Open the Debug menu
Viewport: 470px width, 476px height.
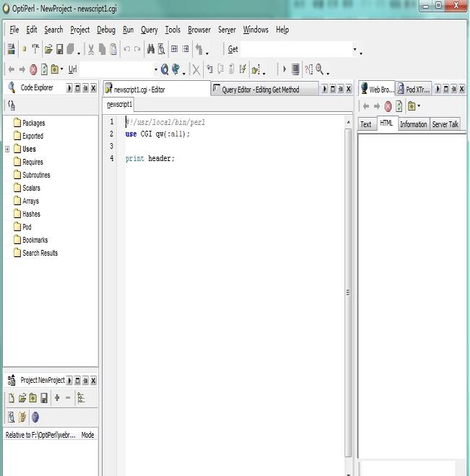pos(106,30)
